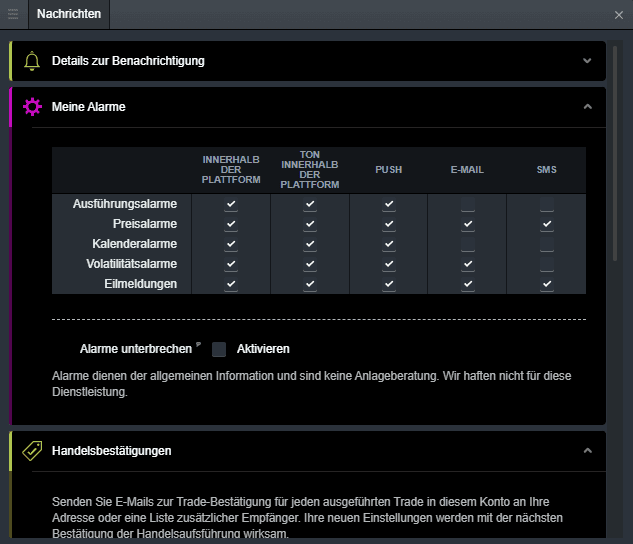Click the bell icon for Details zur Benachrichtigung
Screen dimensions: 633x544
click(31, 61)
